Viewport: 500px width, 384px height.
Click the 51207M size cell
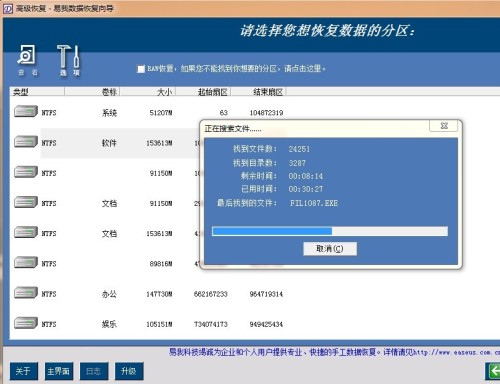click(161, 113)
